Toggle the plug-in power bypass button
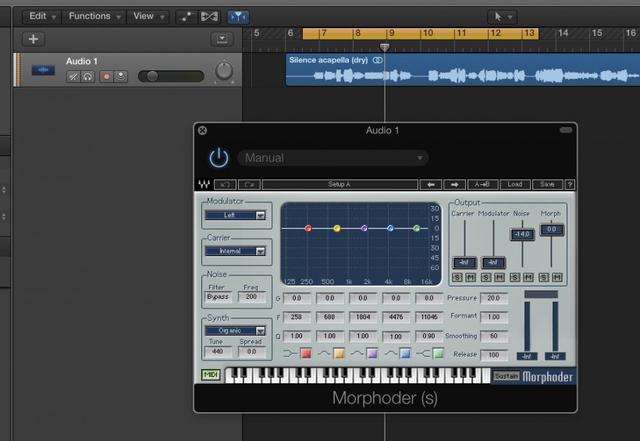This screenshot has width=640, height=441. click(219, 158)
